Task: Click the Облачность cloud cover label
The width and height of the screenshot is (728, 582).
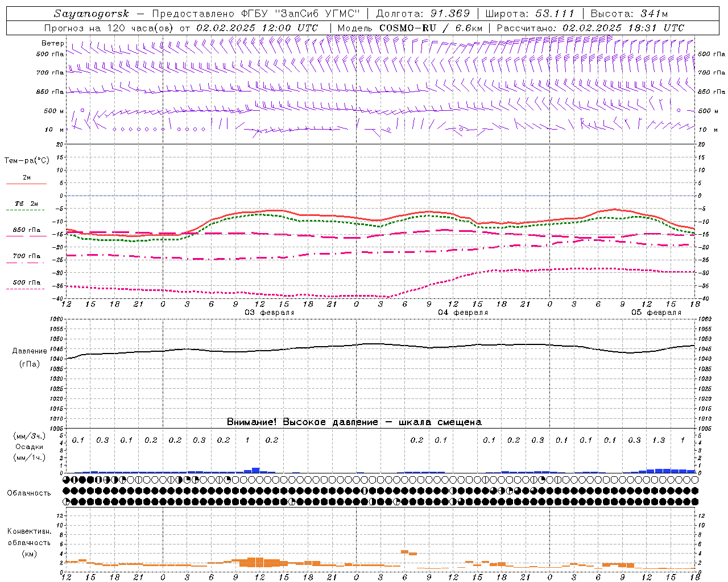Action: point(29,493)
